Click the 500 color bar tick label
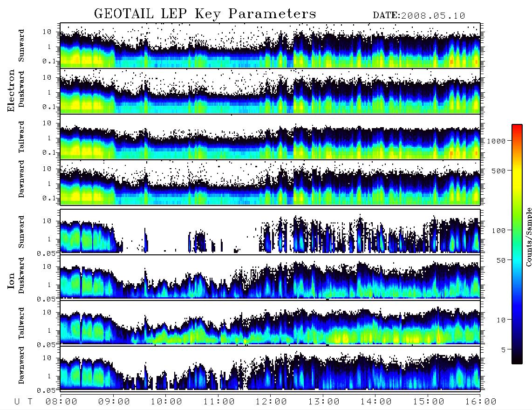The width and height of the screenshot is (532, 410). click(x=498, y=171)
